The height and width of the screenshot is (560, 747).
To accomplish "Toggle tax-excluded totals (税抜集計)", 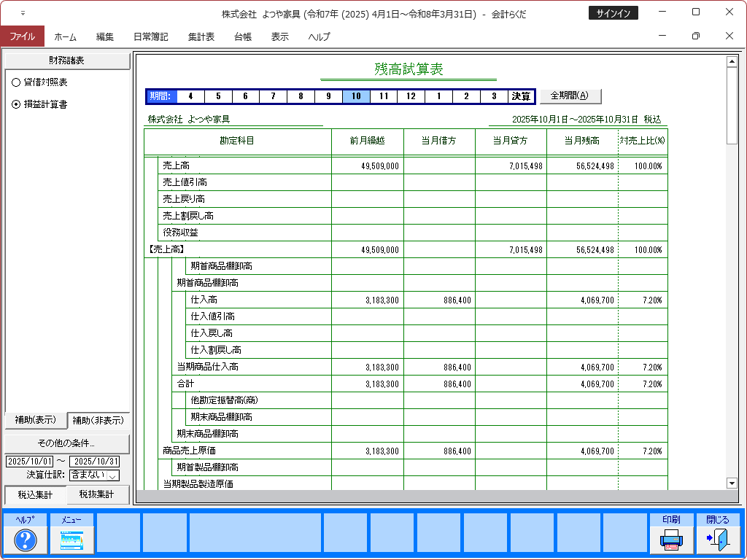I will point(98,495).
